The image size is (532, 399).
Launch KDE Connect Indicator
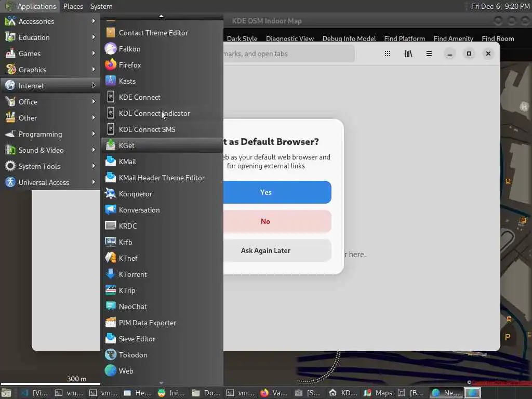tap(162, 113)
